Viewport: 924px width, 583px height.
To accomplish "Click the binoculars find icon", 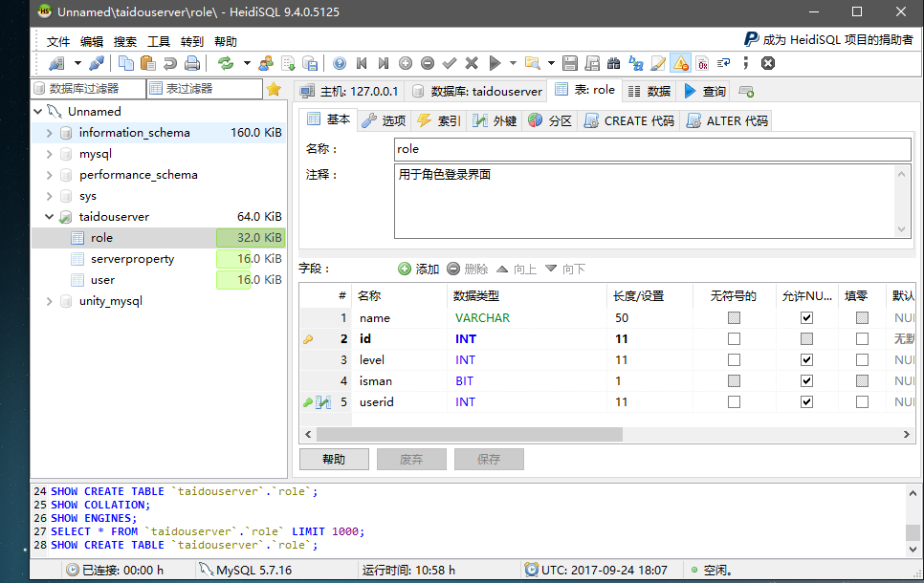I will [x=613, y=63].
